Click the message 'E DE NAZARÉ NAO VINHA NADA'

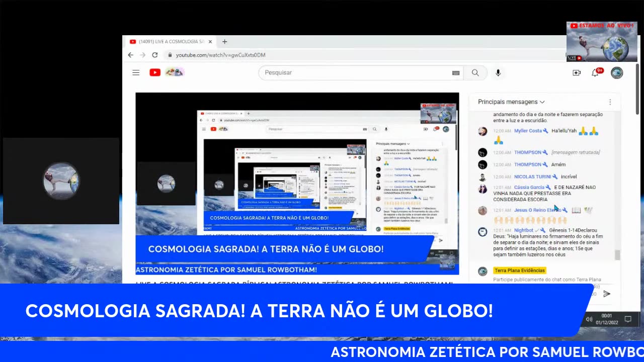[545, 193]
